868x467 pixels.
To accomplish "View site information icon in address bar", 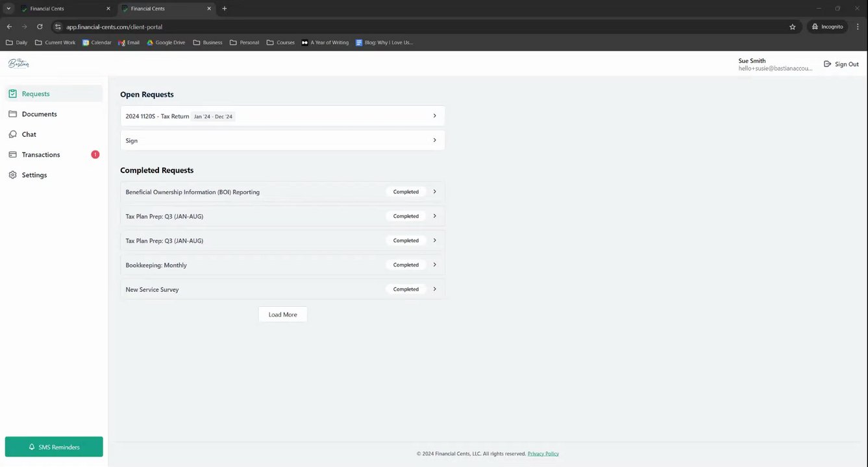I will click(58, 27).
